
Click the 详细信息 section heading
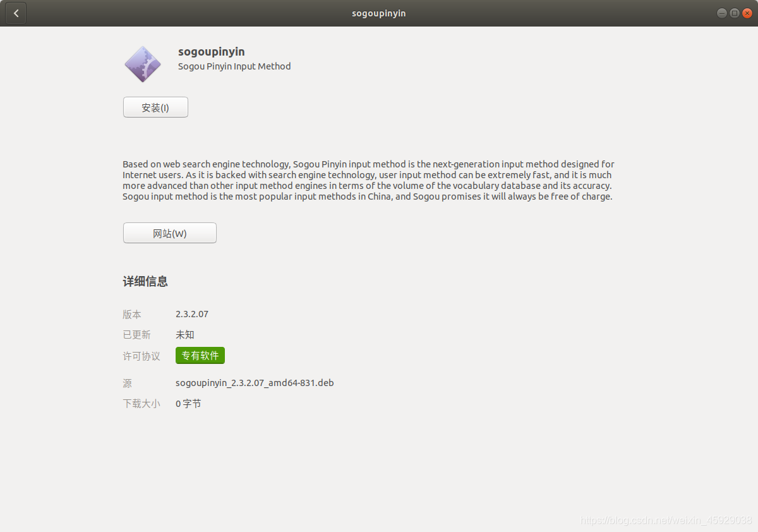[x=145, y=282]
